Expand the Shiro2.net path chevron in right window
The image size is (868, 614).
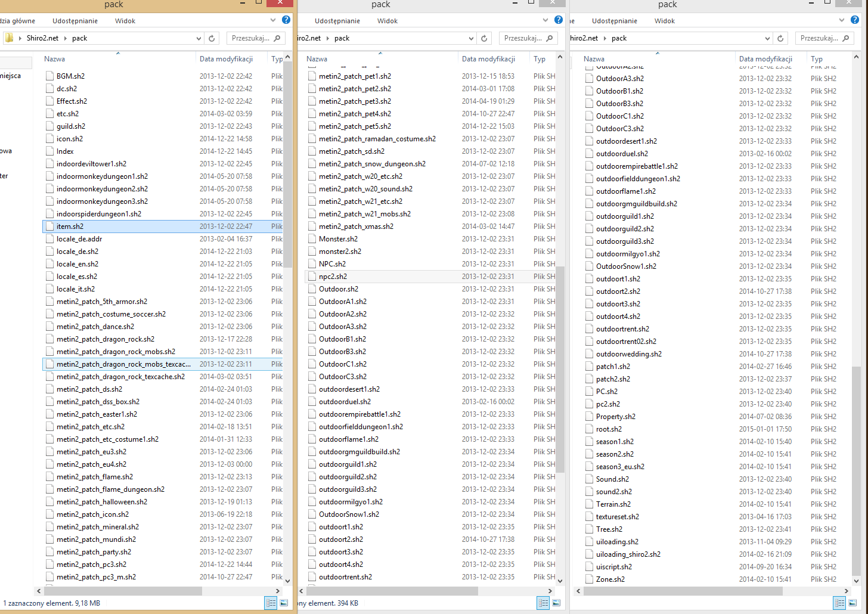click(x=605, y=38)
